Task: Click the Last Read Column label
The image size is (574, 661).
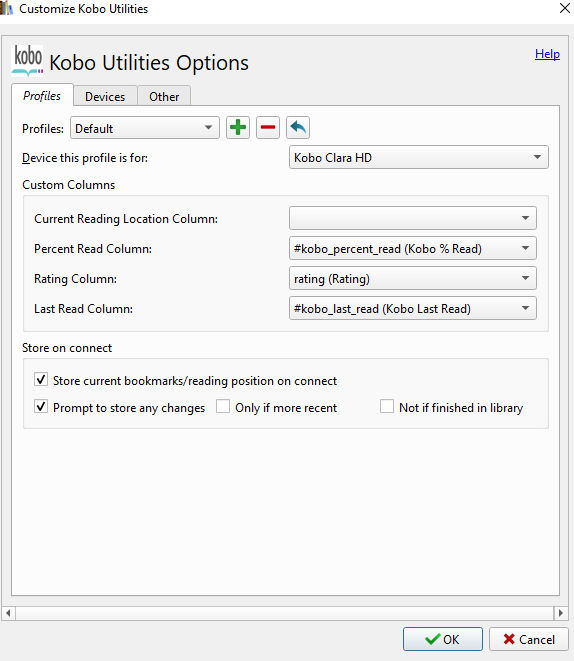Action: coord(83,309)
